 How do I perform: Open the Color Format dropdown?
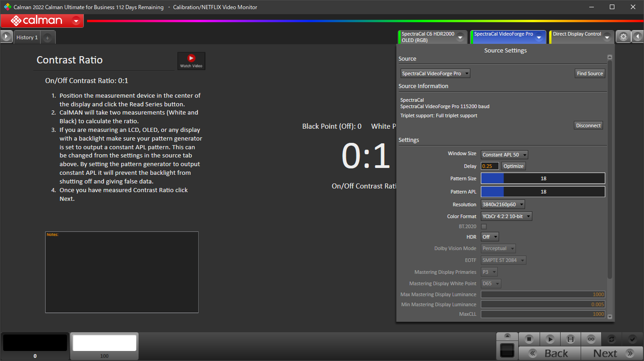click(x=506, y=216)
